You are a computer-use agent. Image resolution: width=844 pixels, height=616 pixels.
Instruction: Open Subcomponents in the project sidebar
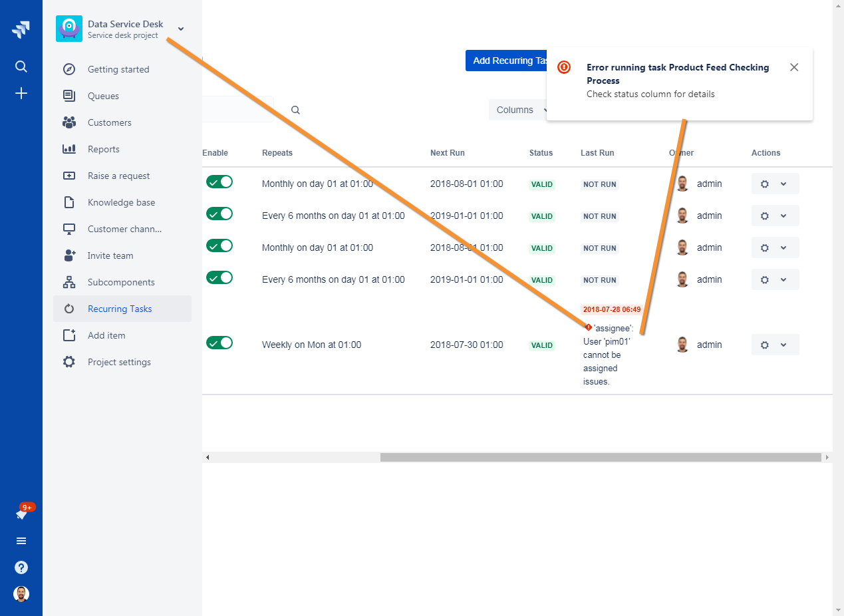pyautogui.click(x=122, y=282)
